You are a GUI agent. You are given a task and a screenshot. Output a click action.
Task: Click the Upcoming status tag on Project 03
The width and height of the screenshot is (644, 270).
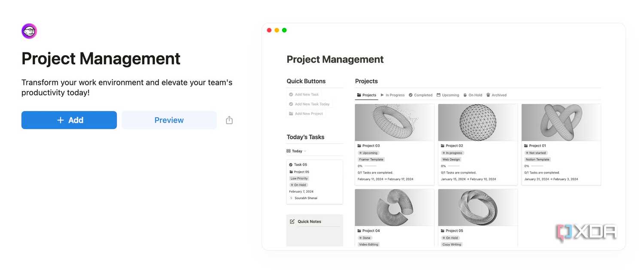pyautogui.click(x=368, y=153)
